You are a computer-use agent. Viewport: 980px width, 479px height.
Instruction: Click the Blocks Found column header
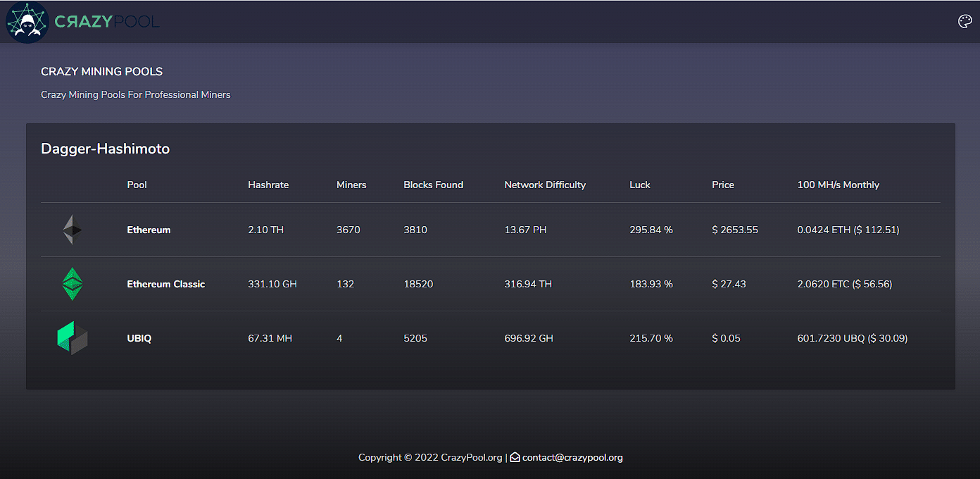pos(434,185)
